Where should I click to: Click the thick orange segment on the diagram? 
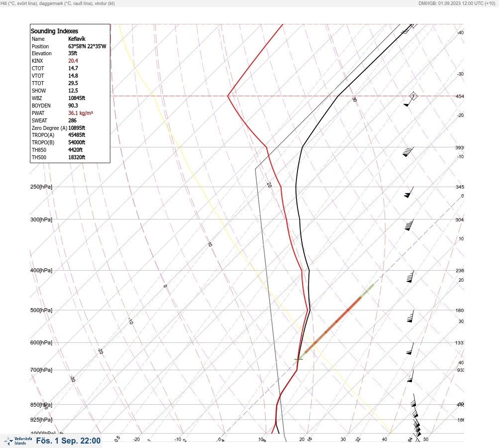(333, 325)
